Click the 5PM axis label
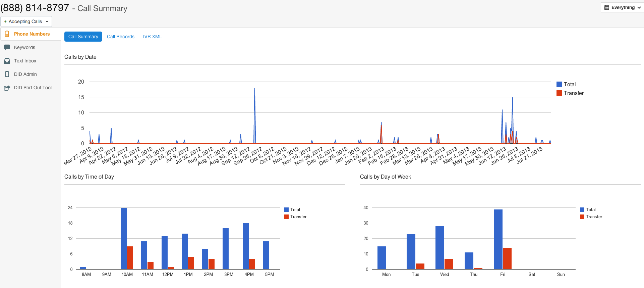The image size is (644, 288). coord(270,274)
